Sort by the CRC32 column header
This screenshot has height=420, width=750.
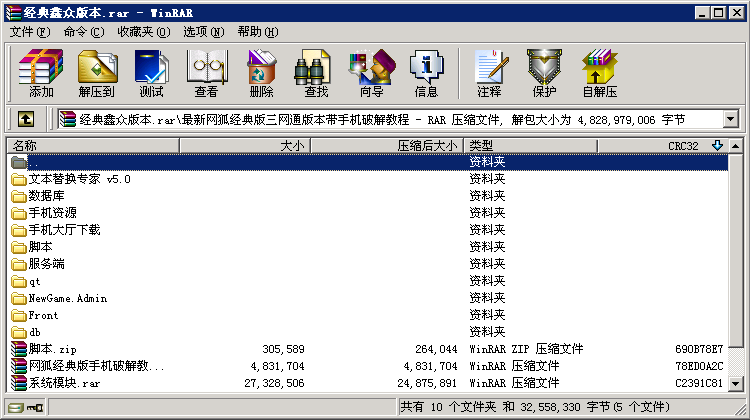point(660,146)
